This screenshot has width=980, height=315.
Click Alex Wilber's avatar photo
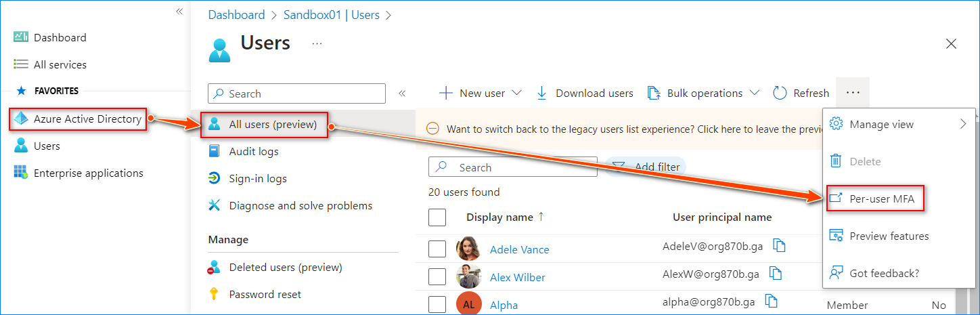pos(469,276)
